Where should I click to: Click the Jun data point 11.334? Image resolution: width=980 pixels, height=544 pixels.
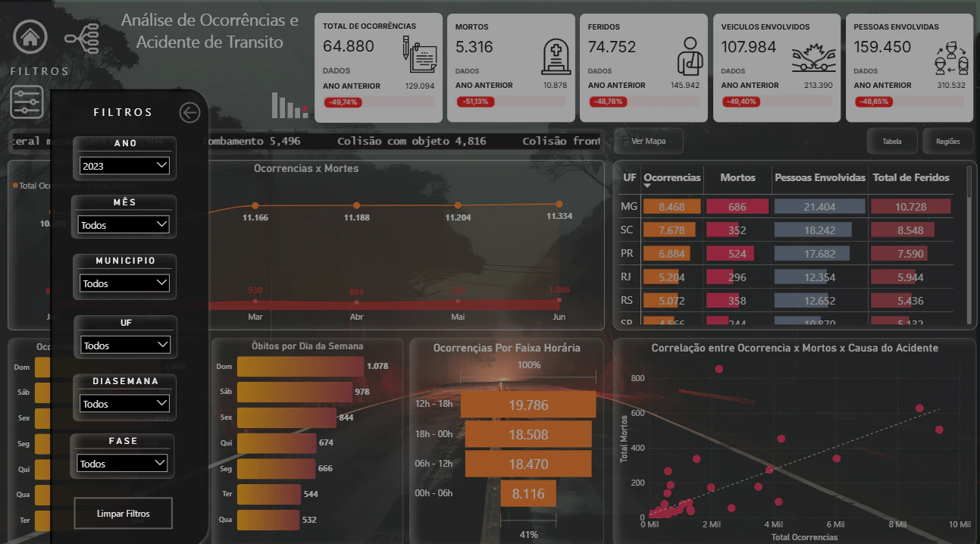(559, 204)
